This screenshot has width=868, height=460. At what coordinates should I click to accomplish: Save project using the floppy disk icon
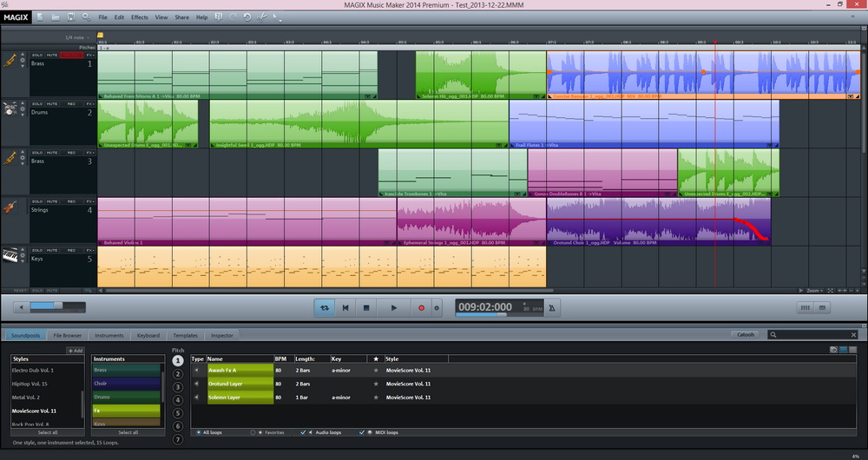(71, 17)
